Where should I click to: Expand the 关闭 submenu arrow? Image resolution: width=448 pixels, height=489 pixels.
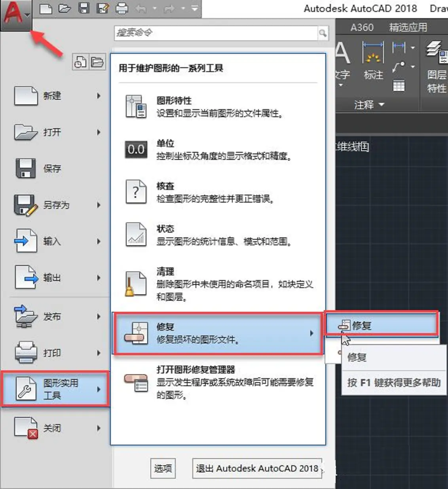[x=99, y=428]
